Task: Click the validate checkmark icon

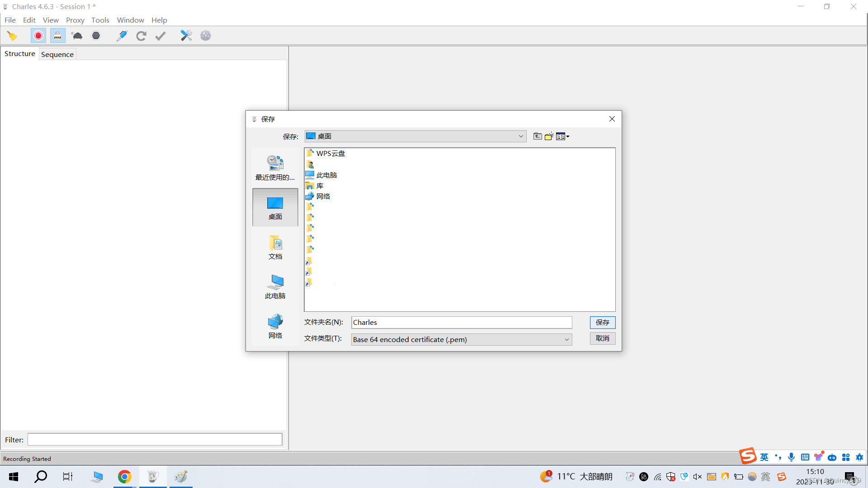Action: point(160,36)
